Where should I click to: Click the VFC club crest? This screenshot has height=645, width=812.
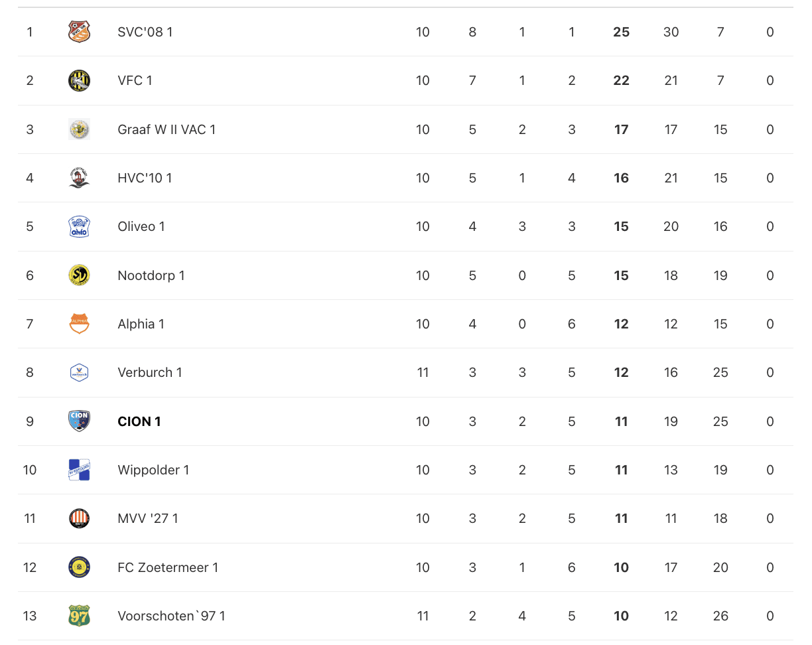point(79,80)
